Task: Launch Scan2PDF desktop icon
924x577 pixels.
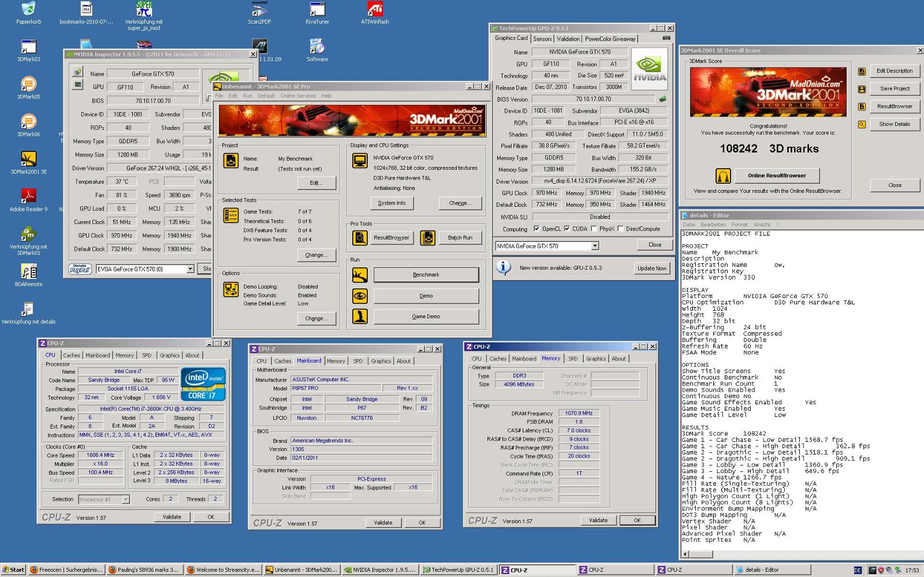Action: (x=259, y=10)
